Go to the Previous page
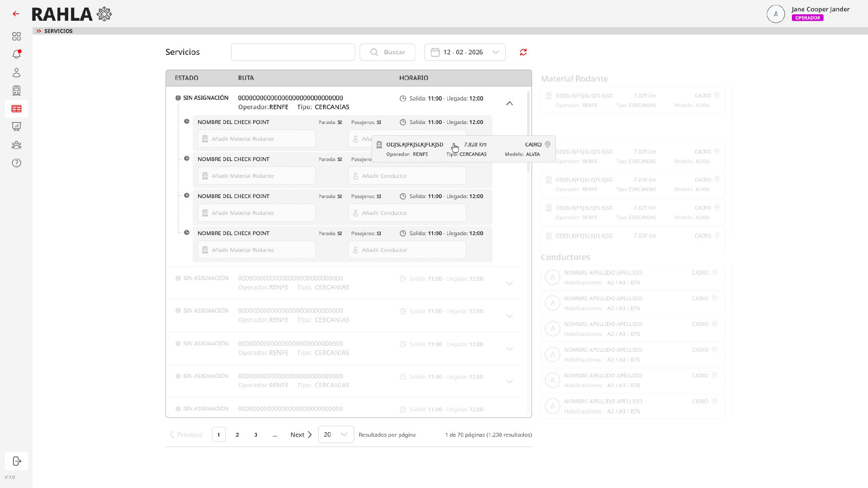Image resolution: width=868 pixels, height=488 pixels. tap(186, 435)
